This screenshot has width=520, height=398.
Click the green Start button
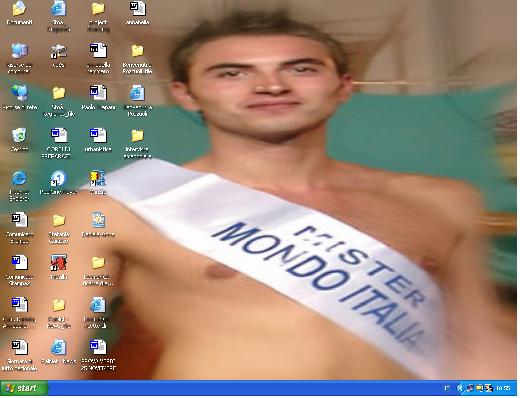pyautogui.click(x=24, y=388)
